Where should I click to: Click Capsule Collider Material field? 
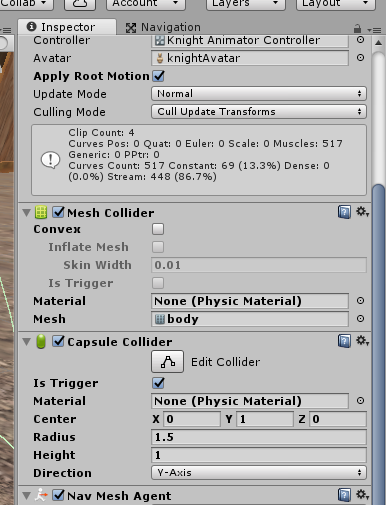click(x=250, y=401)
